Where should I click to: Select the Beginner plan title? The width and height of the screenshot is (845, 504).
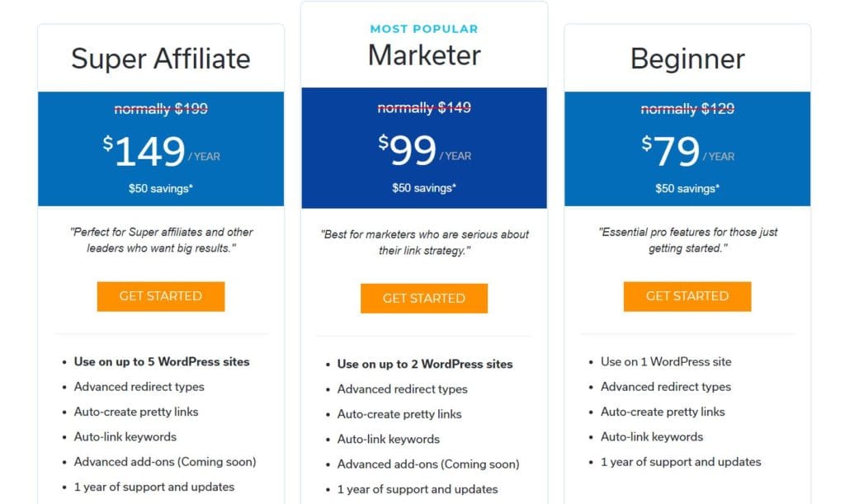coord(687,58)
